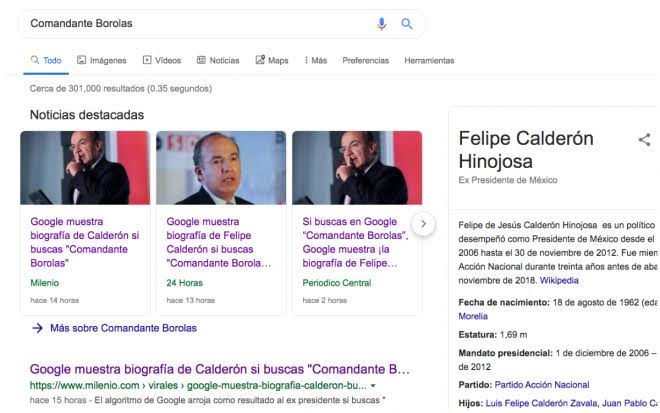The image size is (660, 413).
Task: Expand the Más options menu
Action: tap(315, 61)
